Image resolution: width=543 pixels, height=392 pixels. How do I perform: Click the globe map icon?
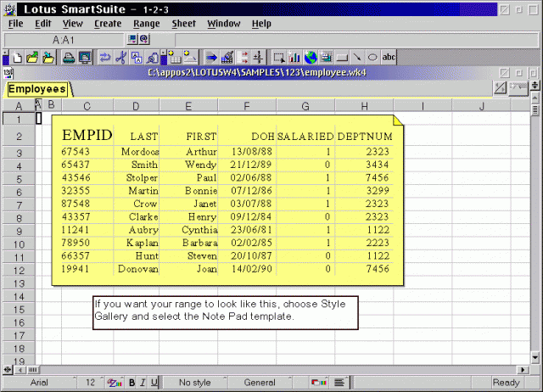311,58
